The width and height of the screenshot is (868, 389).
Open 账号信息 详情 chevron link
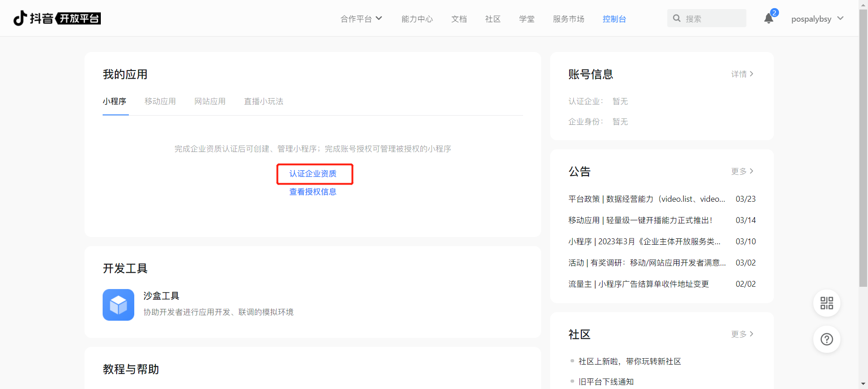742,74
